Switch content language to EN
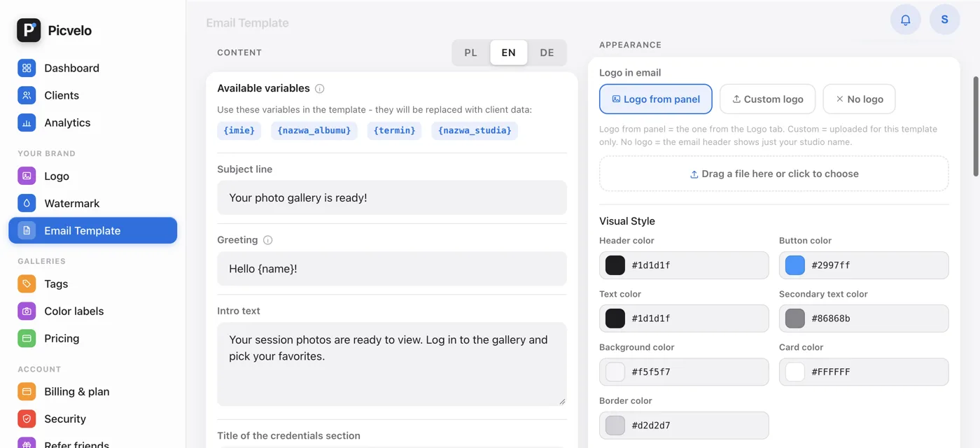Screen dimensions: 980x448 coord(509,52)
